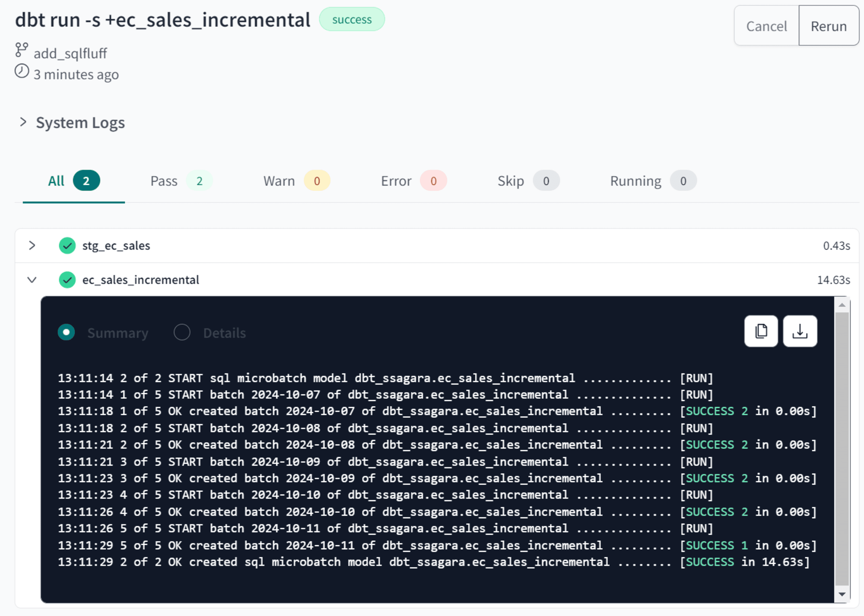
Task: Switch to the All tab
Action: pyautogui.click(x=74, y=181)
